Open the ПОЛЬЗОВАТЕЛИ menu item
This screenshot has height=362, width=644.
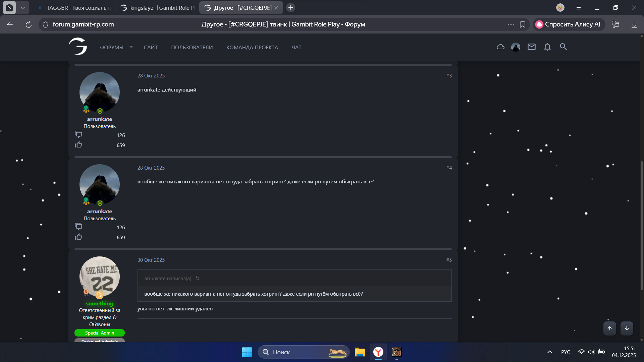pyautogui.click(x=192, y=47)
